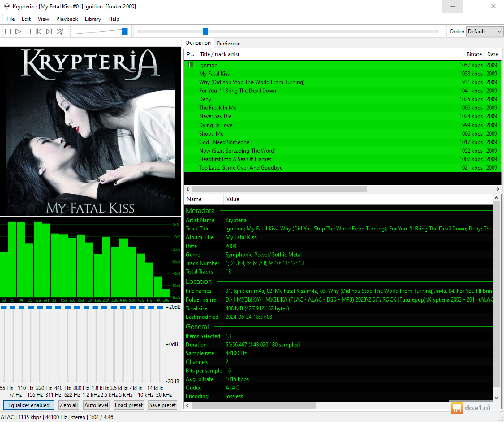Skip to next track icon
Image resolution: width=504 pixels, height=422 pixels.
coord(49,32)
